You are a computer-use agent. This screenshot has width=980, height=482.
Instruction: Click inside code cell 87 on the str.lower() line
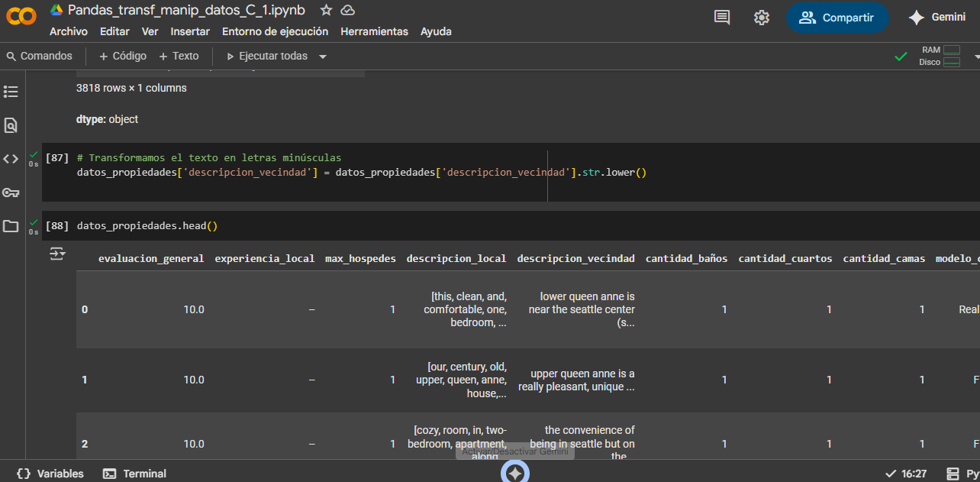[362, 172]
